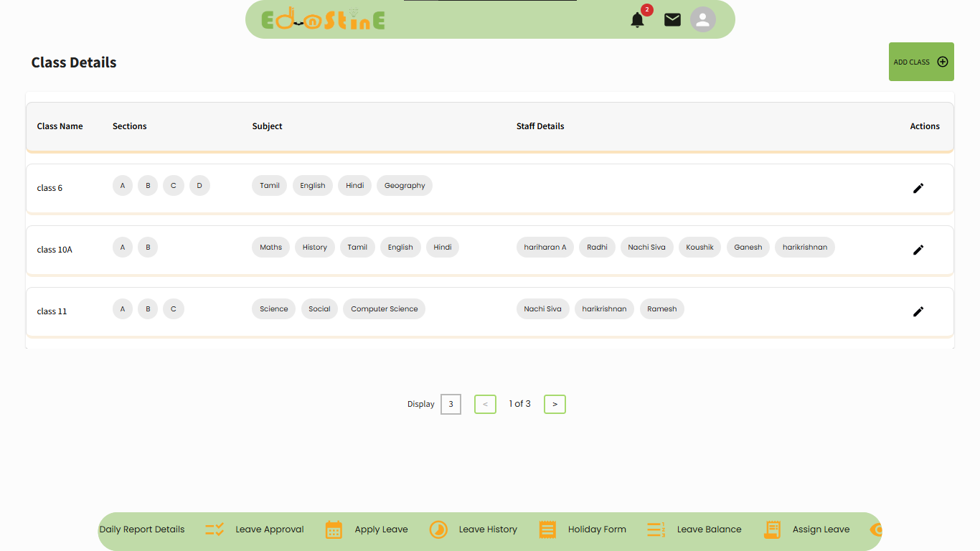Open Daily Report Details menu item
Image resolution: width=980 pixels, height=551 pixels.
[142, 529]
